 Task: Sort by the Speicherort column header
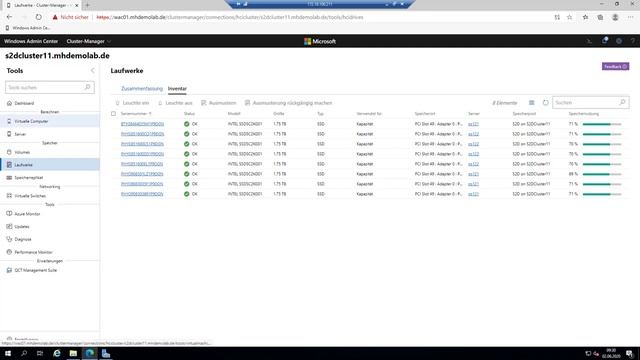pos(425,113)
